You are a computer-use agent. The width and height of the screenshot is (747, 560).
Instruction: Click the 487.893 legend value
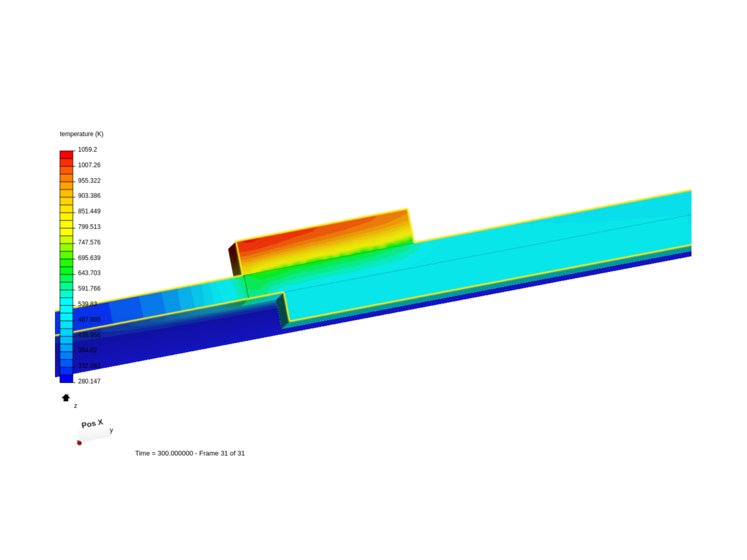89,319
